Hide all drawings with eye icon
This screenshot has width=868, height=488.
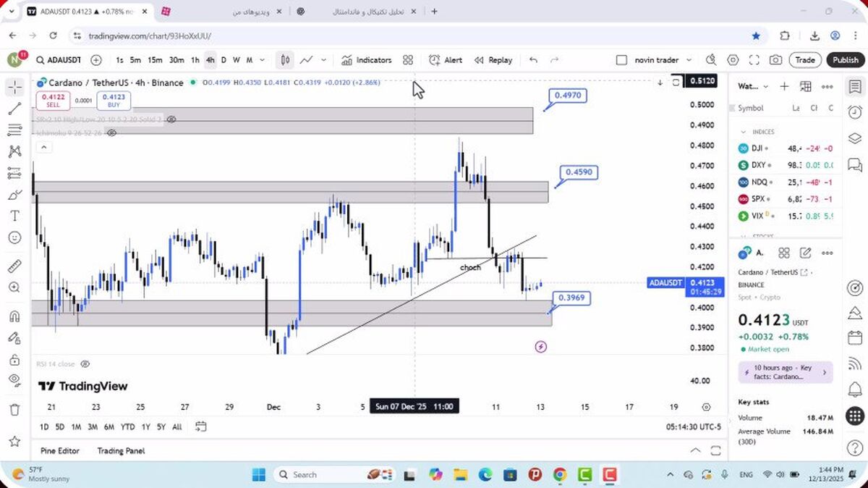tap(14, 380)
